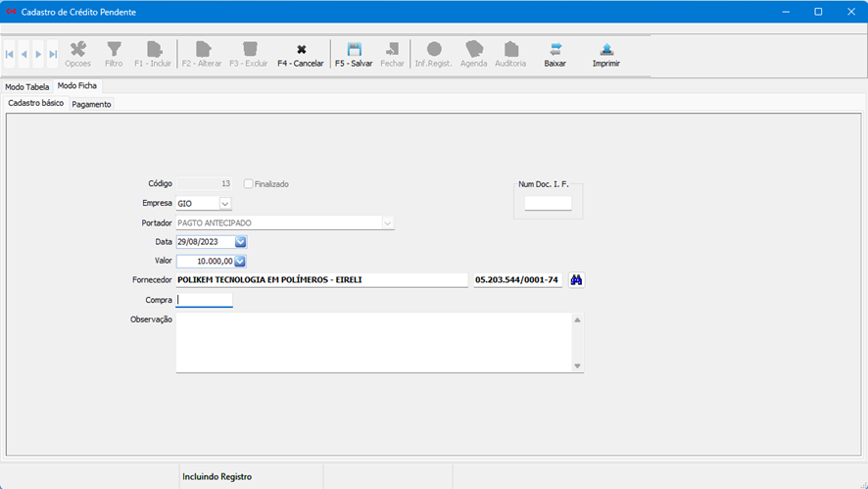This screenshot has width=868, height=489.
Task: Cancel with the F4 - Cancelar icon
Action: tap(301, 49)
